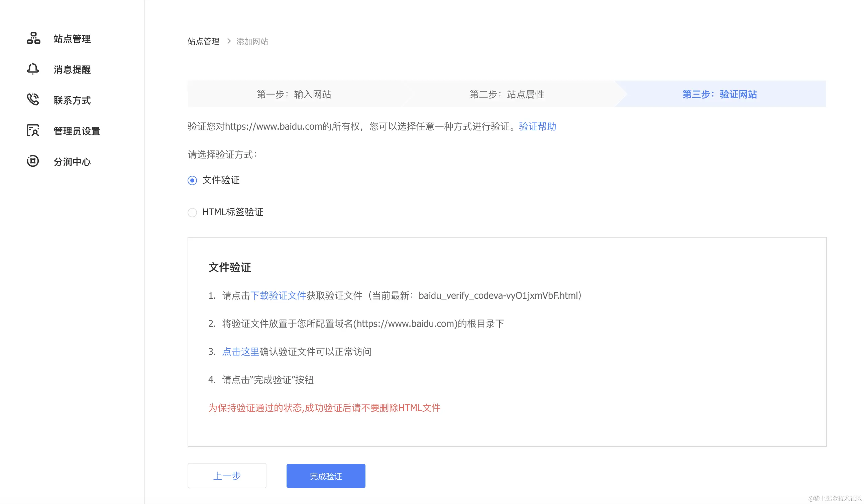The width and height of the screenshot is (864, 504).
Task: Click the 分润中心 coin icon
Action: 33,161
